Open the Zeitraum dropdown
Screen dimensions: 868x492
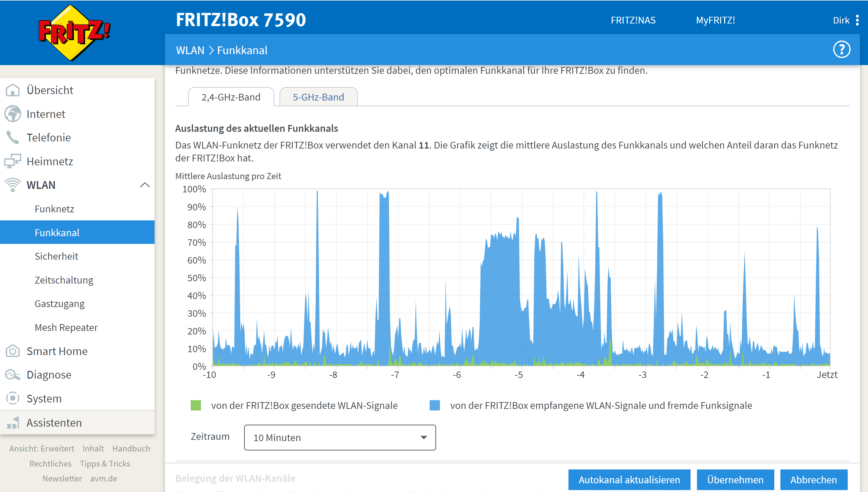[x=340, y=438]
